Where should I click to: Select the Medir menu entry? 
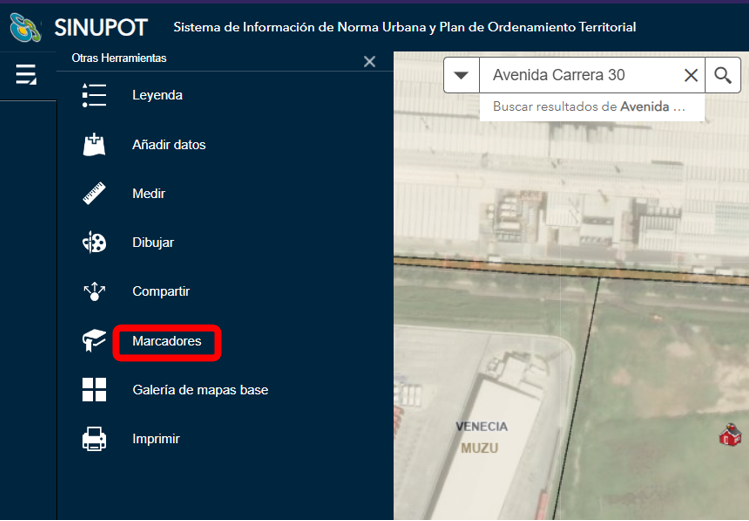click(149, 193)
